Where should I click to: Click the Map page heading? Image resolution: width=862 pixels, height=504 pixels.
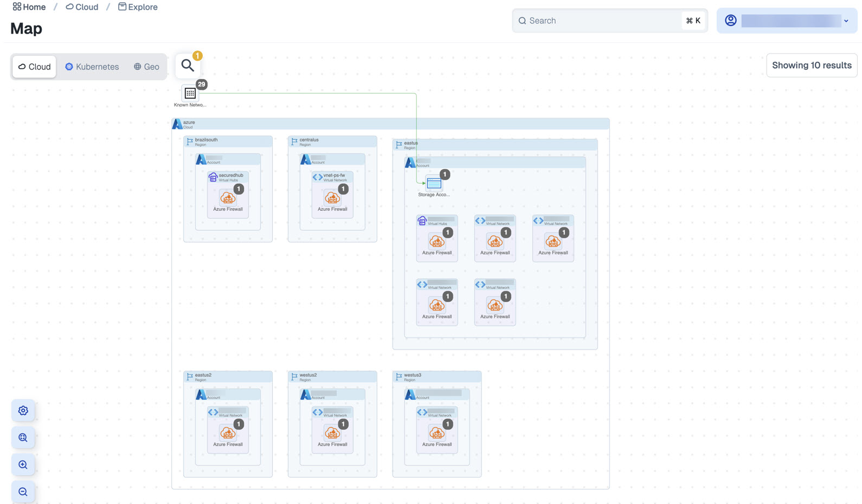26,28
